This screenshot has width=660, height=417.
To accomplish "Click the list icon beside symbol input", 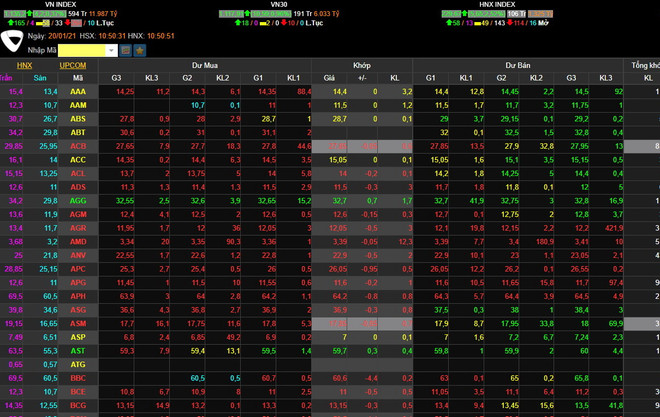I will 125,49.
